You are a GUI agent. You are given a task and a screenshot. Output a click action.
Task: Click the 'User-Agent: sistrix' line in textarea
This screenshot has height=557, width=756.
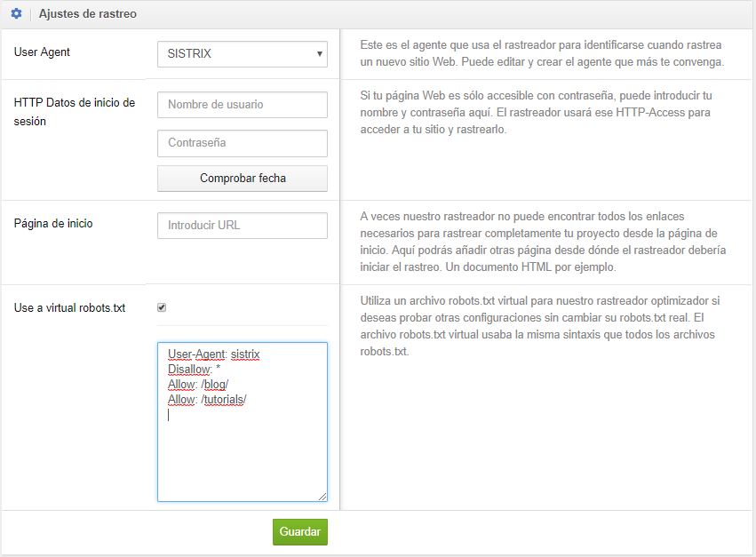click(213, 354)
